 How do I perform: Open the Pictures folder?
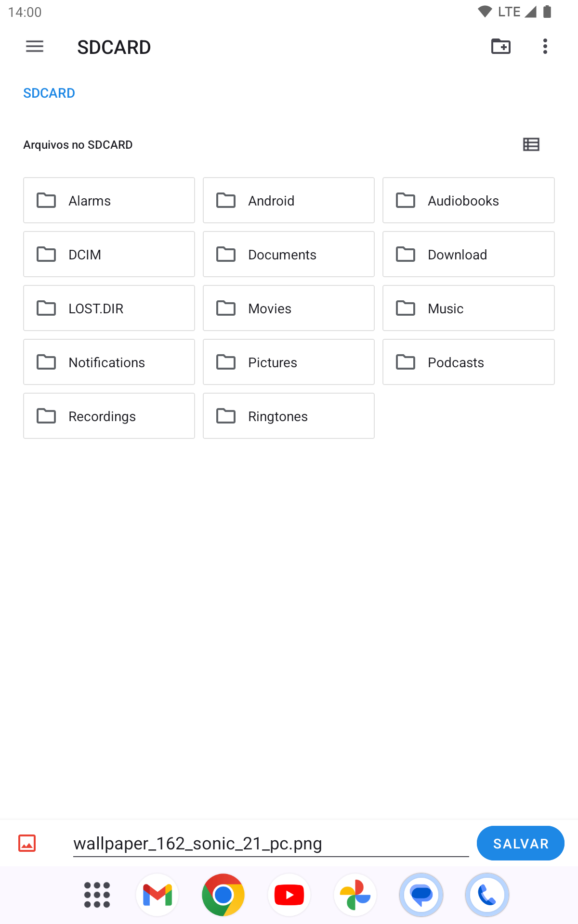coord(289,362)
